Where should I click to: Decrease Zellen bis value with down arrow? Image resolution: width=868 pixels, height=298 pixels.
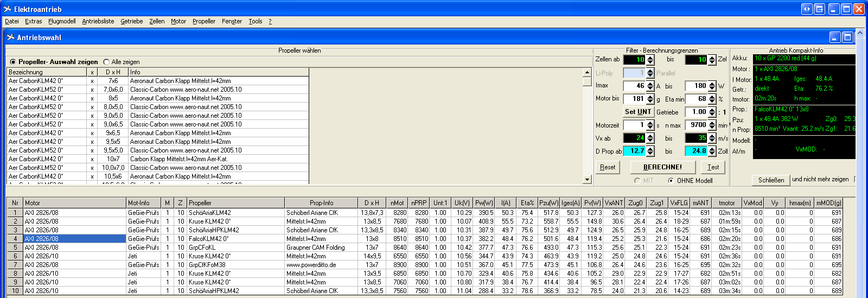click(713, 62)
